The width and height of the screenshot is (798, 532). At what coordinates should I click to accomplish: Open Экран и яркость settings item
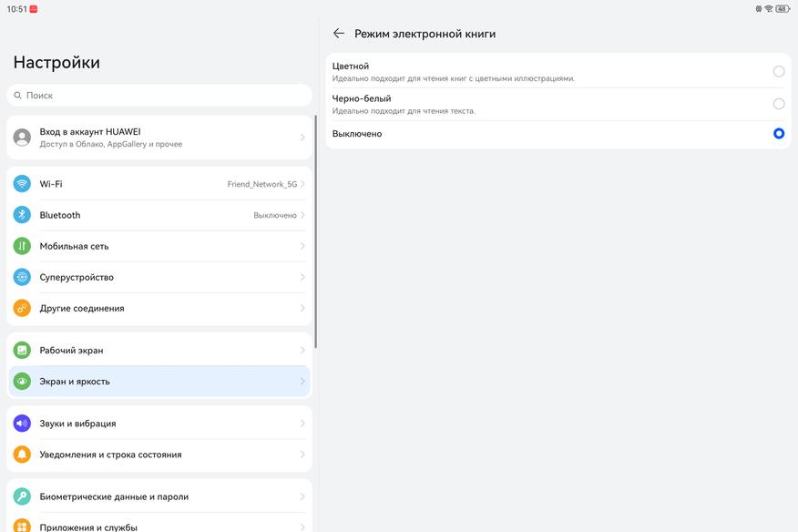tap(159, 382)
